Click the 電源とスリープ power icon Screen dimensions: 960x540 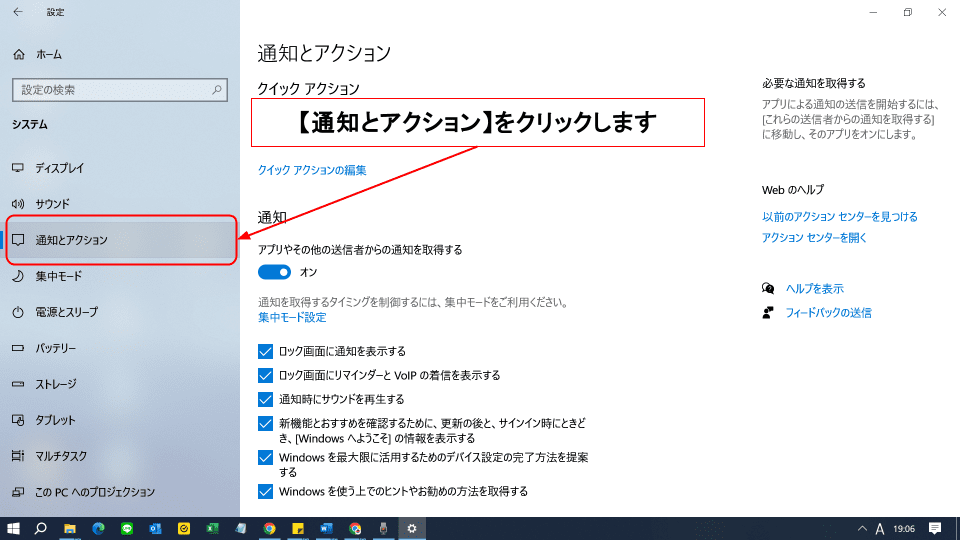(x=18, y=312)
